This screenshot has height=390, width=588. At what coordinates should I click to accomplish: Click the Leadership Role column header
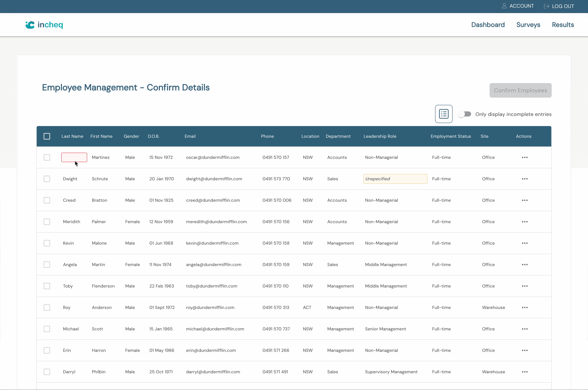(x=380, y=136)
